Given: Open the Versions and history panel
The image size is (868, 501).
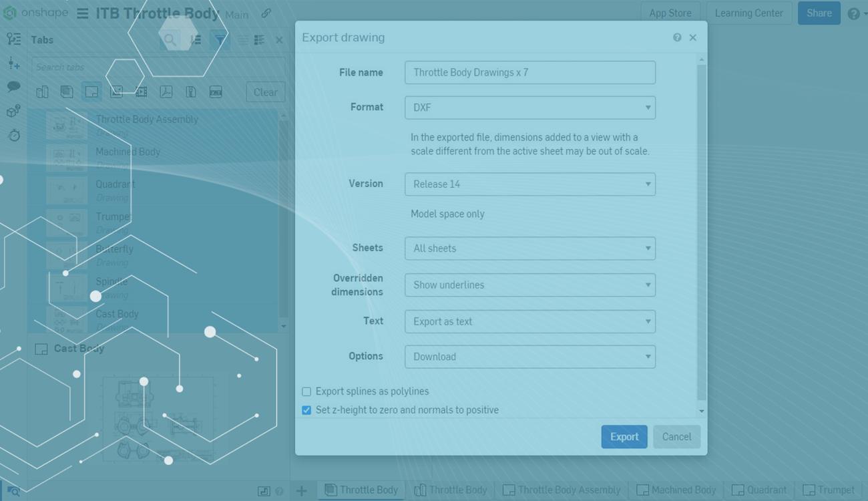Looking at the screenshot, I should coord(13,136).
